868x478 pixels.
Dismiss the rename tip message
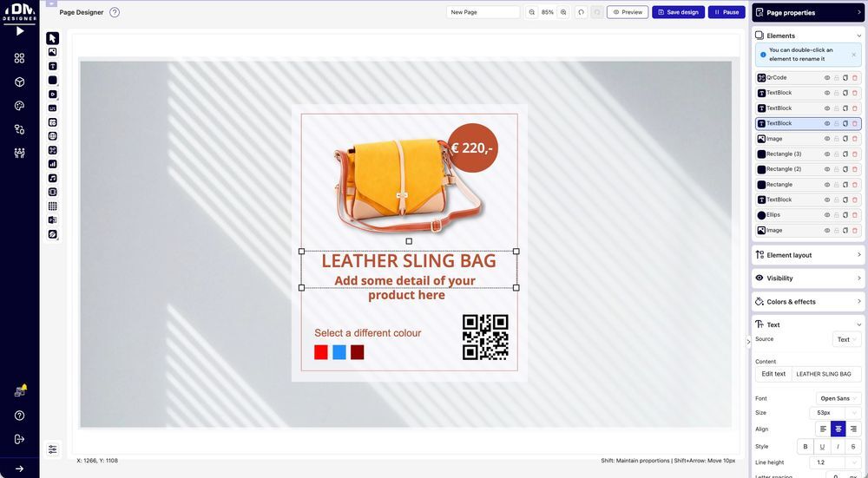pyautogui.click(x=853, y=55)
